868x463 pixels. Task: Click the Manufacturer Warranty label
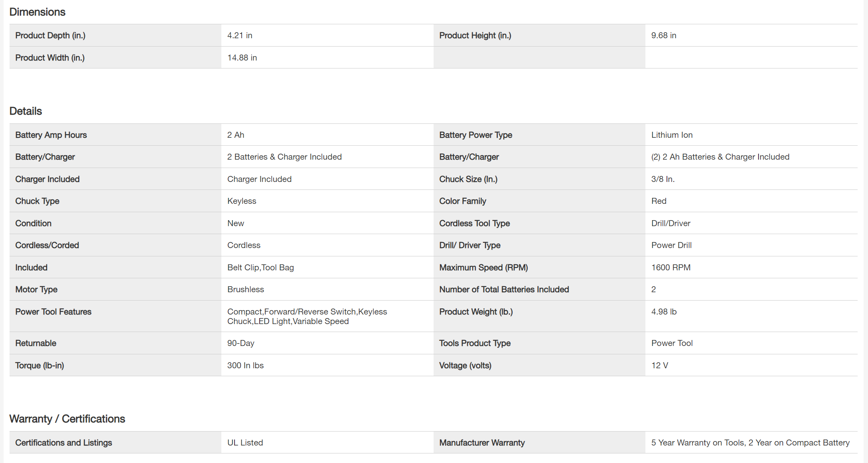click(x=482, y=443)
